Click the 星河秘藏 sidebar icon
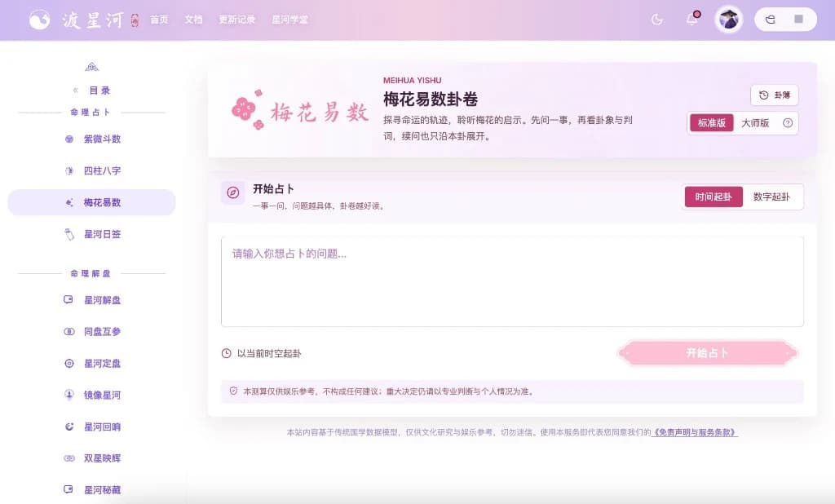Image resolution: width=835 pixels, height=504 pixels. (x=68, y=489)
